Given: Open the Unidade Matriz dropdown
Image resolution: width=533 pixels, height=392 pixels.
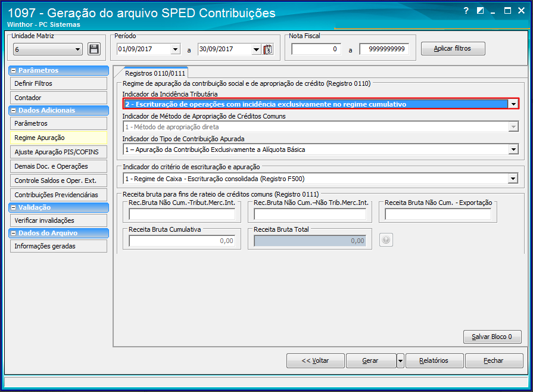Looking at the screenshot, I should 77,49.
